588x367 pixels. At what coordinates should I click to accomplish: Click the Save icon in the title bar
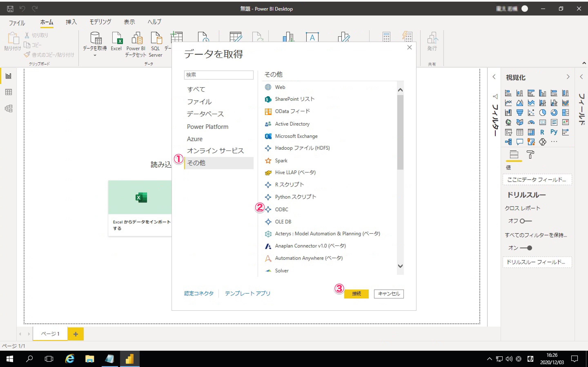pos(10,9)
